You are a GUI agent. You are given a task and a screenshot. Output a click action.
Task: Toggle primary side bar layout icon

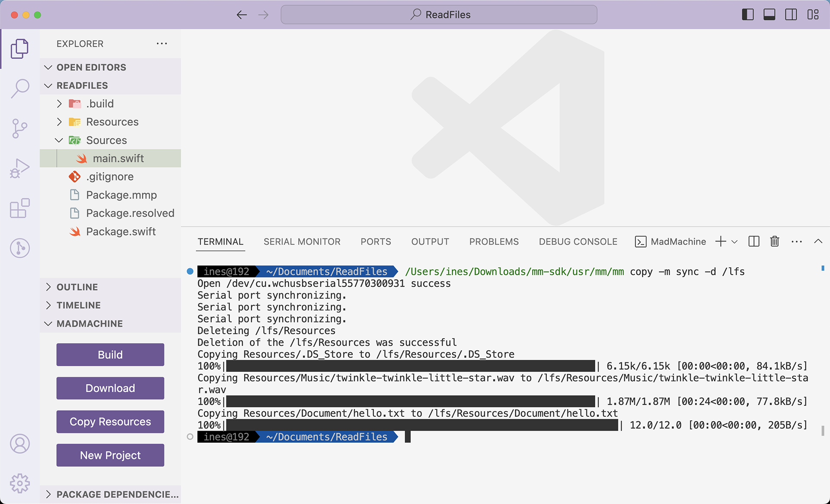coord(748,15)
